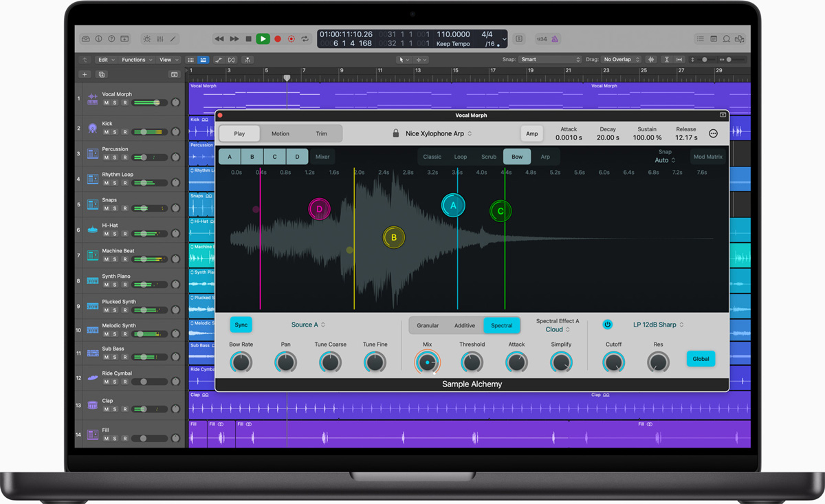Mute the Vocal Morph track
825x504 pixels.
point(107,102)
